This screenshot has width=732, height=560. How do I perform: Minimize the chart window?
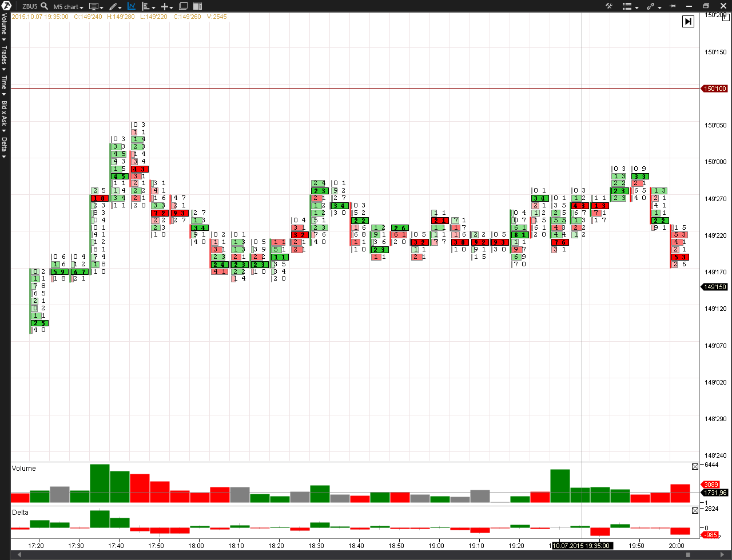(688, 6)
